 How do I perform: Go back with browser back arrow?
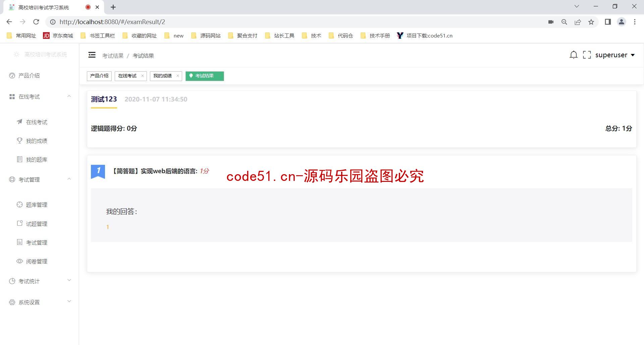point(9,22)
